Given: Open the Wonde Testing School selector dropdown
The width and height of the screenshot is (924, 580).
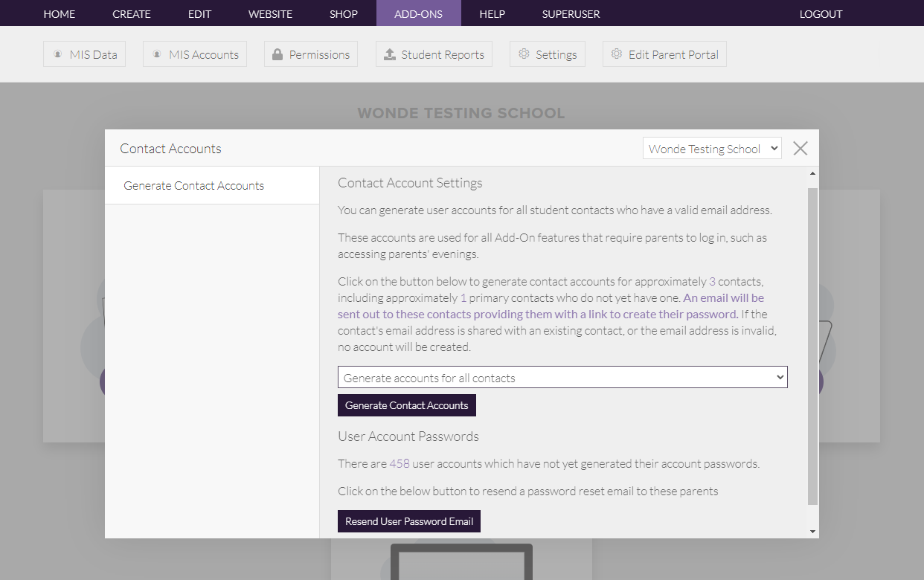Looking at the screenshot, I should pos(712,149).
